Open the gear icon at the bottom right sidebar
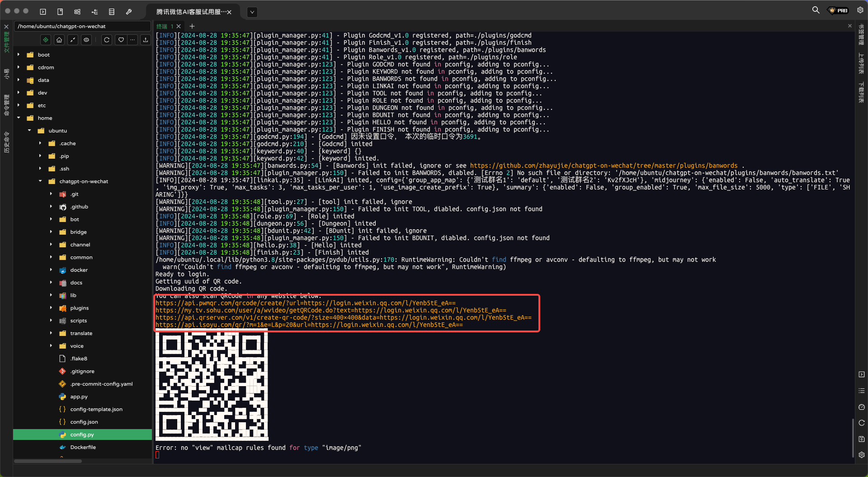868x477 pixels. click(x=862, y=455)
